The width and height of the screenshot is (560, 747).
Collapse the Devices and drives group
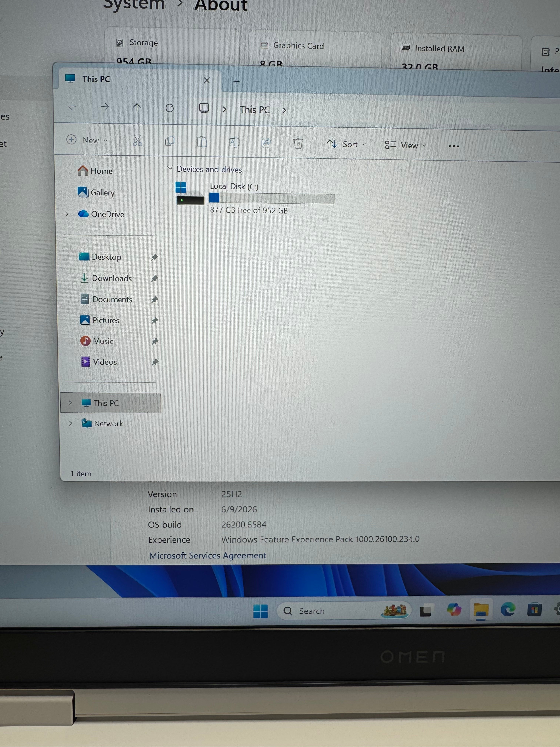(170, 168)
